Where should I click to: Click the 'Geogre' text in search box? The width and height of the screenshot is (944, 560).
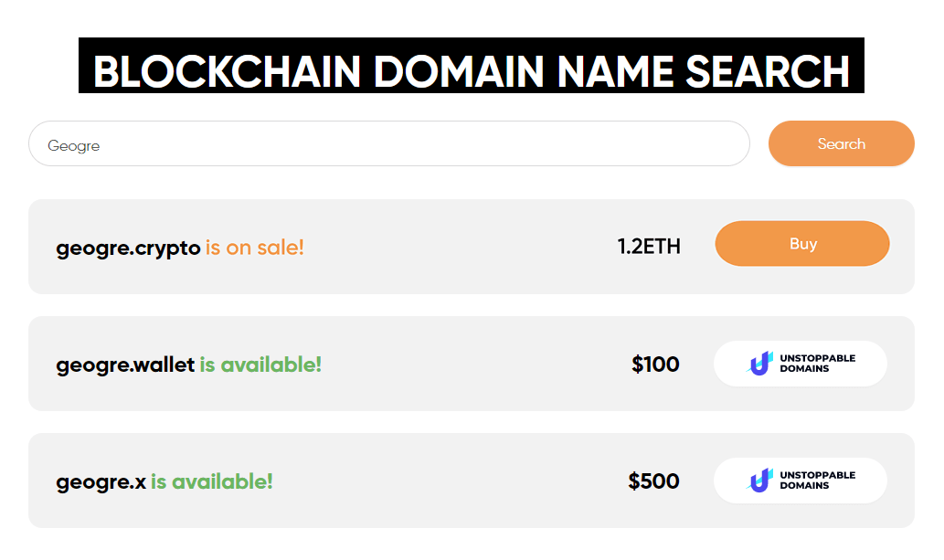coord(73,146)
